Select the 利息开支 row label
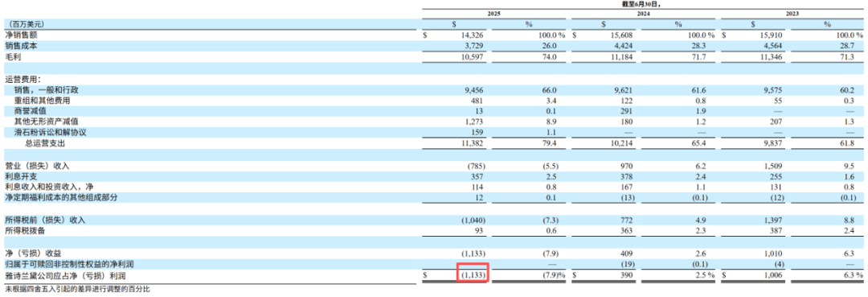This screenshot has width=868, height=297. click(x=18, y=176)
